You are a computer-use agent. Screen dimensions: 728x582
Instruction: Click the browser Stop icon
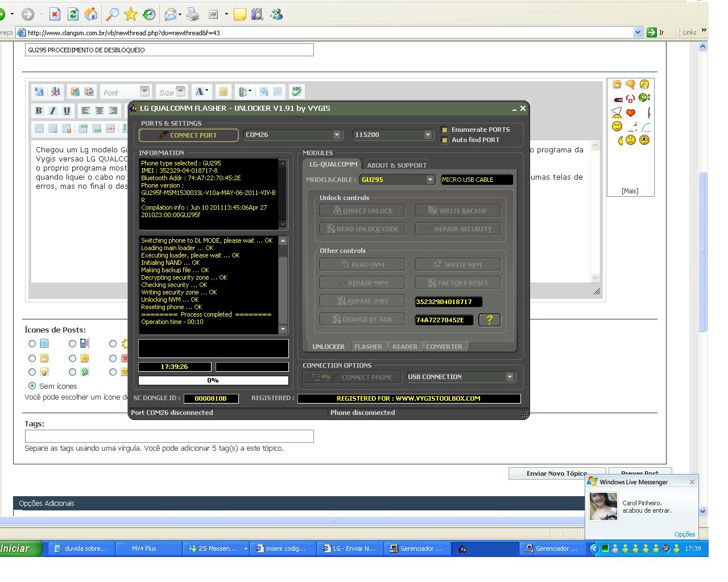[55, 14]
